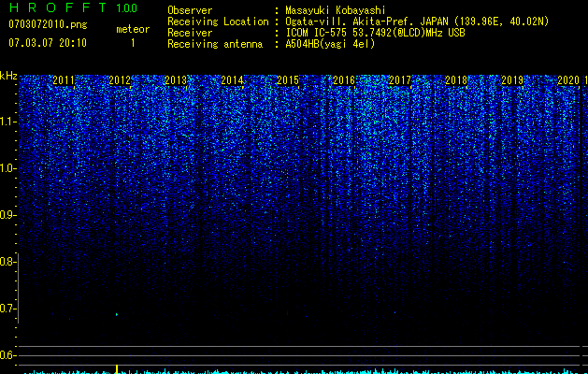Viewport: 588px width, 374px height.
Task: Click the 0.6 kHz frequency tick label
Action: point(7,355)
